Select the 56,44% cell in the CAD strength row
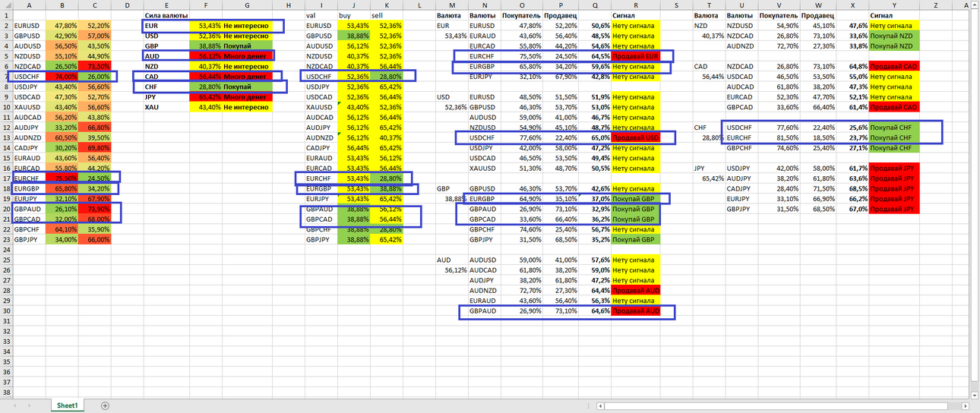980x413 pixels. pos(205,77)
